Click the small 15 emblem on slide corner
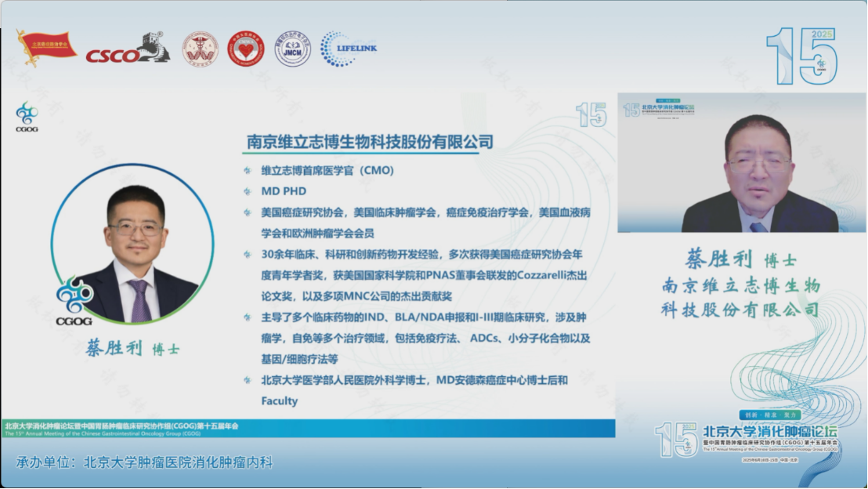 tap(591, 114)
